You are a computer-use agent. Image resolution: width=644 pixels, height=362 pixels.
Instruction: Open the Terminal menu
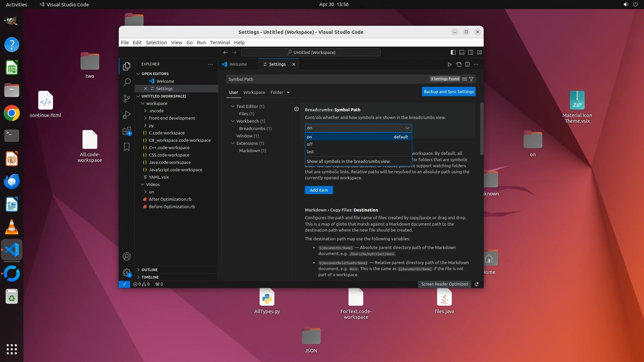pos(220,43)
